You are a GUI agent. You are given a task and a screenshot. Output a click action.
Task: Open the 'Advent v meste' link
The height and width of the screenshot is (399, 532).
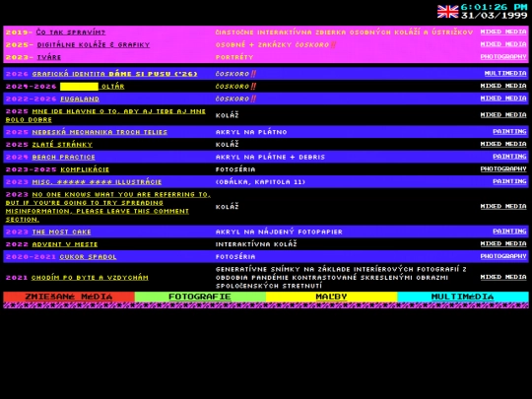click(65, 244)
